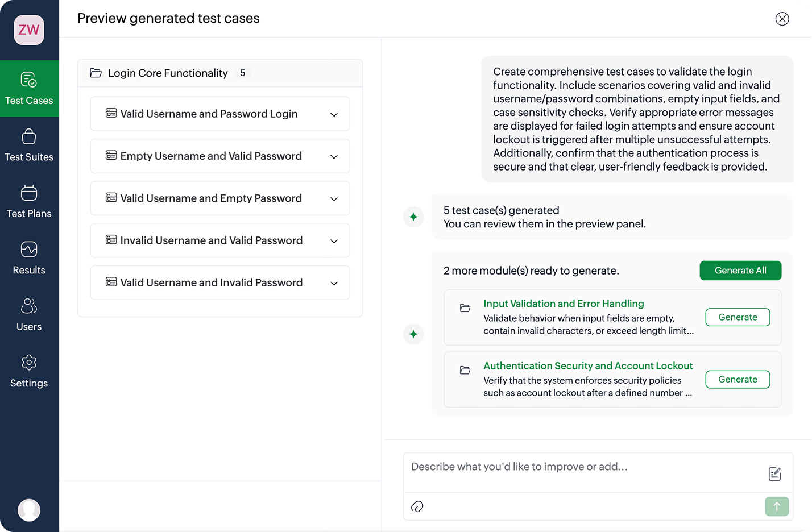The width and height of the screenshot is (812, 532).
Task: Navigate to Users in sidebar
Action: [29, 315]
